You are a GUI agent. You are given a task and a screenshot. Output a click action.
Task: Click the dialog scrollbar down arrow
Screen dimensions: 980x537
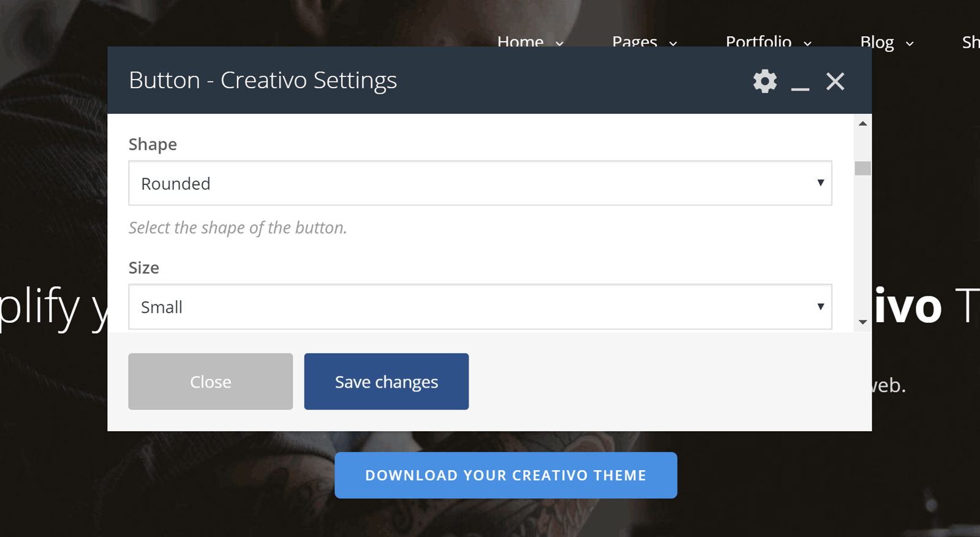862,322
